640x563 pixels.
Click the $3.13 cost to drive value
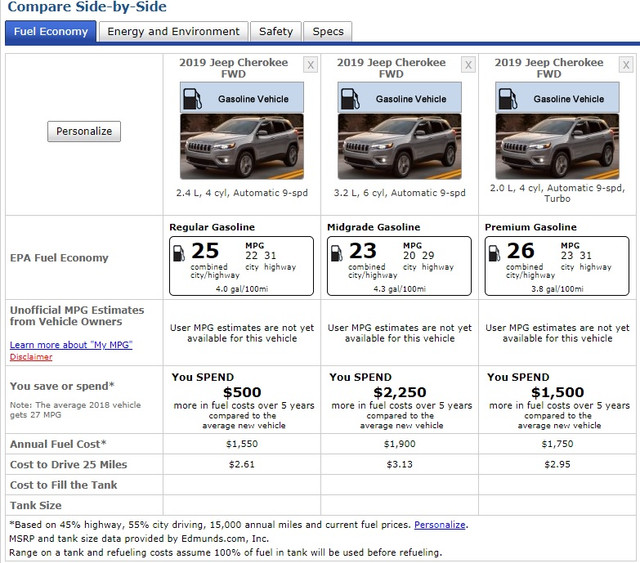(400, 464)
